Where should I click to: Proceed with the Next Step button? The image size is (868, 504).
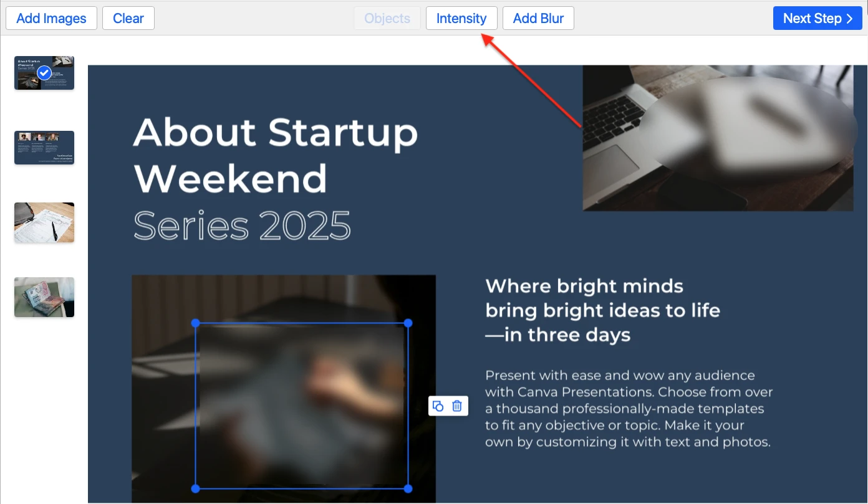(x=817, y=18)
